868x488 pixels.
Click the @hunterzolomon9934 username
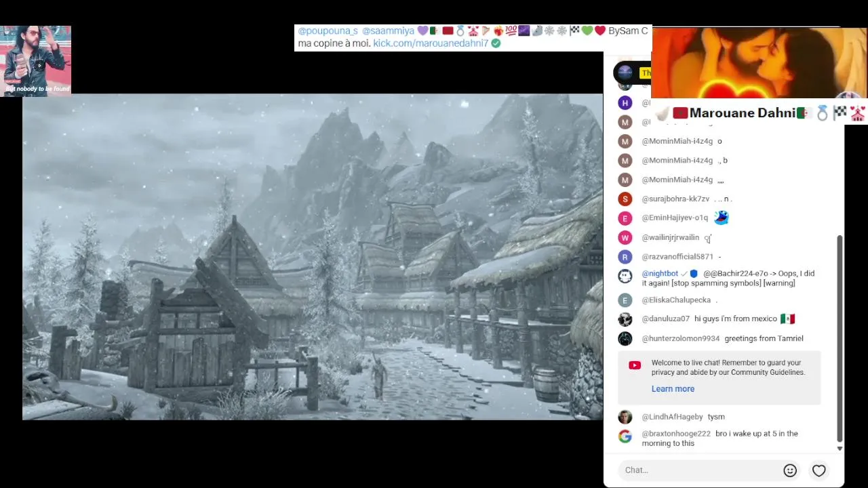(680, 339)
